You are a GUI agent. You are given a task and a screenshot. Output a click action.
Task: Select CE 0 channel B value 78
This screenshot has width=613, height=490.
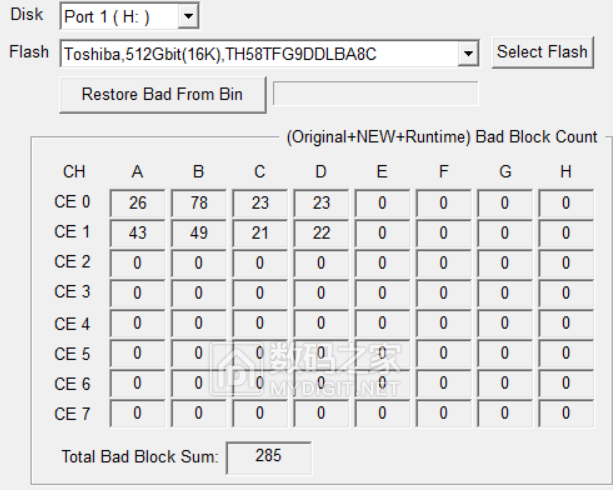(198, 203)
